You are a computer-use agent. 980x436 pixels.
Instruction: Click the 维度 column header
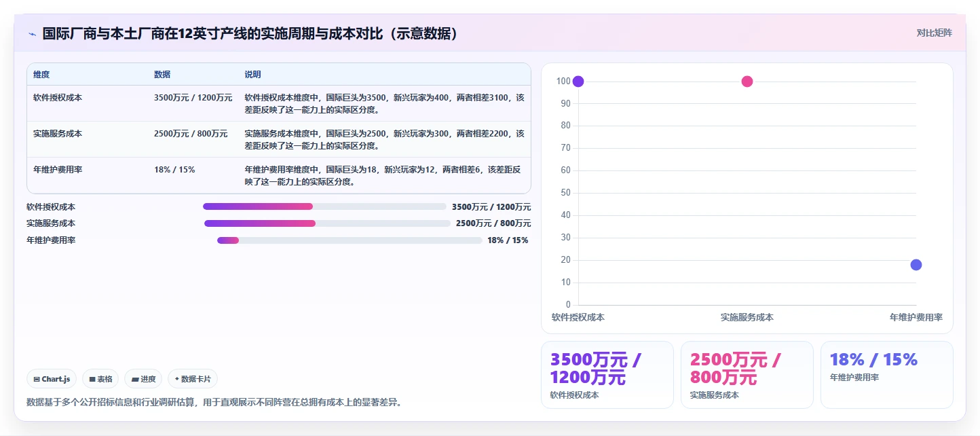tap(41, 75)
